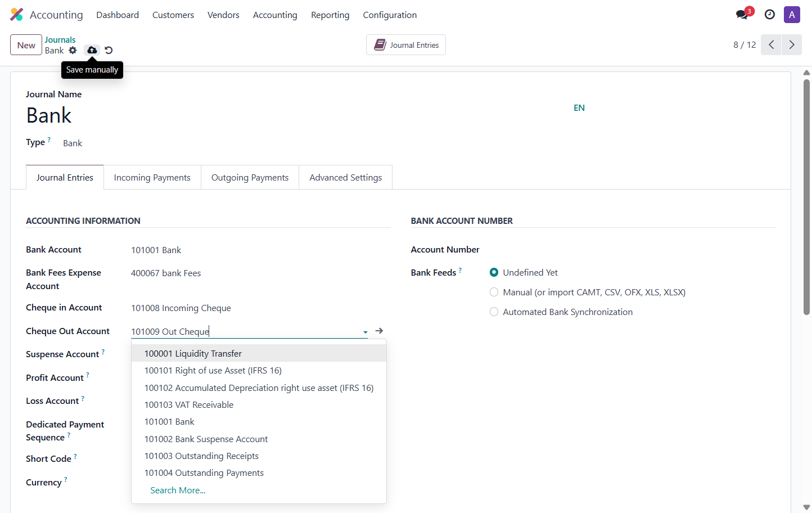Open the activities clock icon
812x513 pixels.
point(770,15)
